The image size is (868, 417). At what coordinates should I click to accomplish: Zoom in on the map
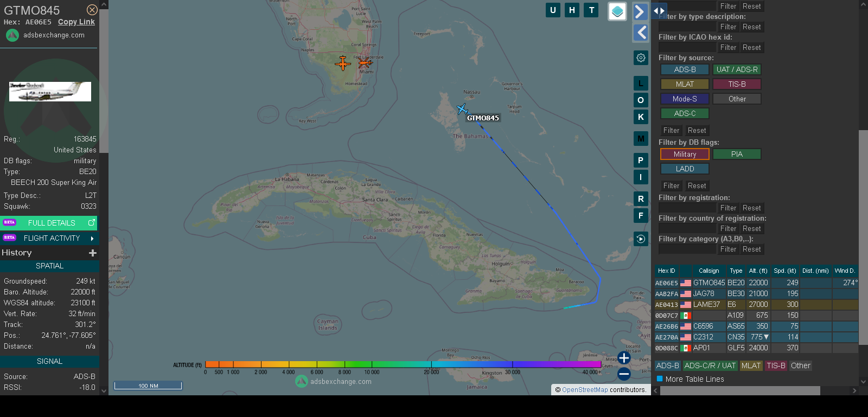coord(624,358)
